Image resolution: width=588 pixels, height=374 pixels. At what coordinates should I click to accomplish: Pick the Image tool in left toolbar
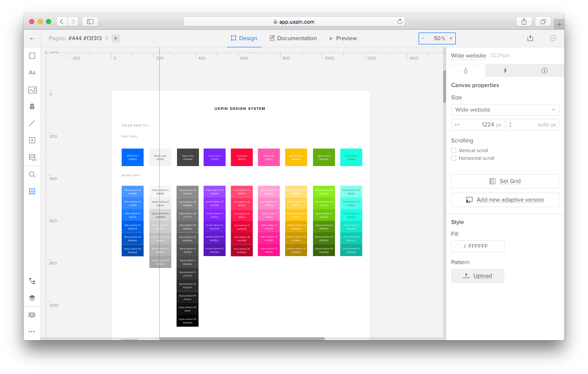click(32, 90)
